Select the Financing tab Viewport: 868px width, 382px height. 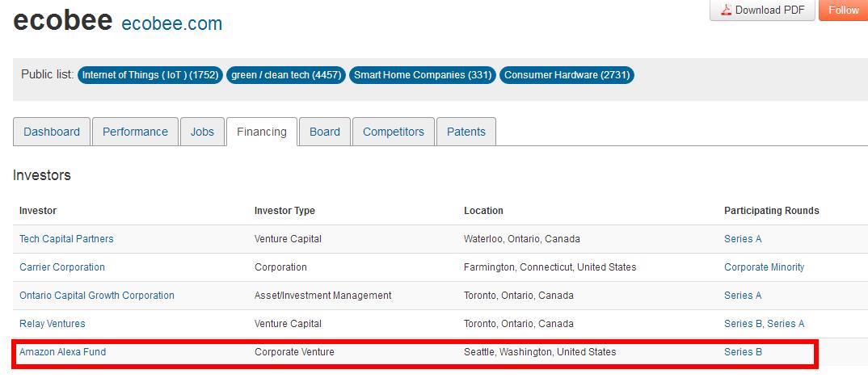pyautogui.click(x=261, y=132)
